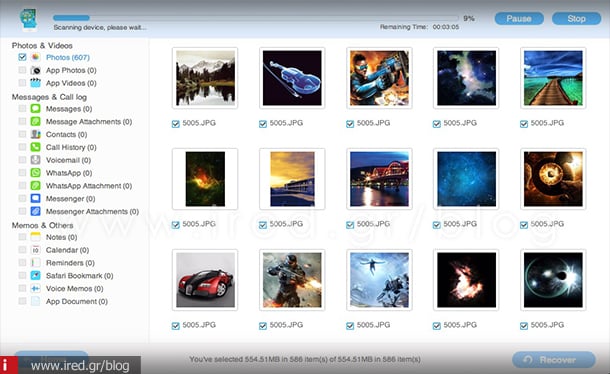Viewport: 610px width, 374px height.
Task: Select the blue violin thumbnail
Action: [292, 78]
